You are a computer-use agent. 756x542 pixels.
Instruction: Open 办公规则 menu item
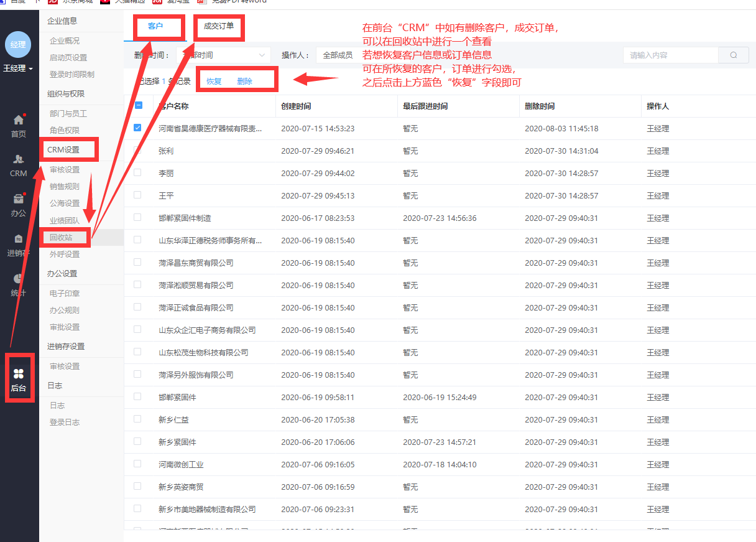pos(65,310)
